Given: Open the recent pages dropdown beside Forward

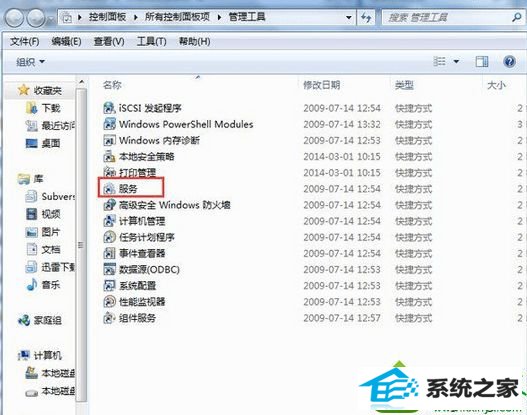Looking at the screenshot, I should pos(50,18).
